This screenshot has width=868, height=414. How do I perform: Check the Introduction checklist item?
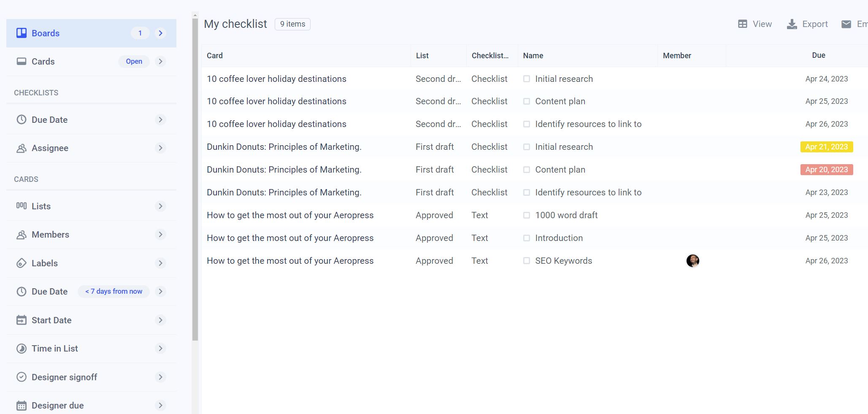pos(527,238)
